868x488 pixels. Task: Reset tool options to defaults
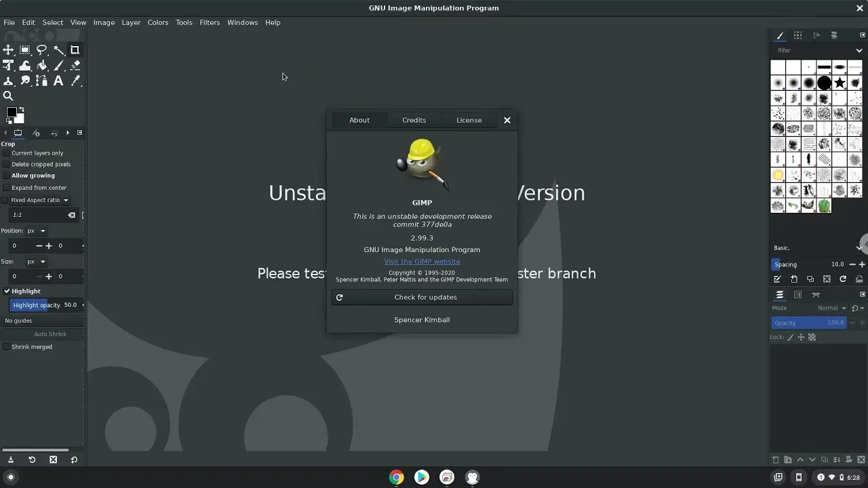[x=74, y=460]
